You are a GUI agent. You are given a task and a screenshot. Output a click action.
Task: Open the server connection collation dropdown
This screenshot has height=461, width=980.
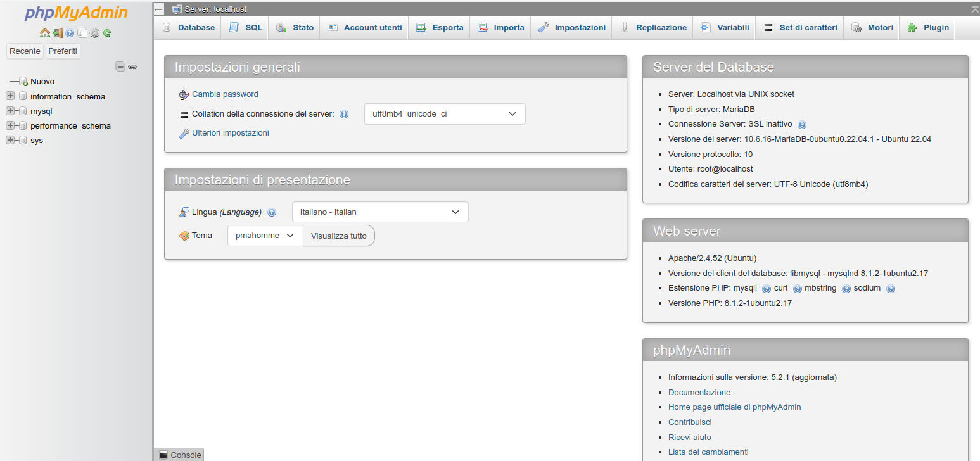tap(445, 114)
